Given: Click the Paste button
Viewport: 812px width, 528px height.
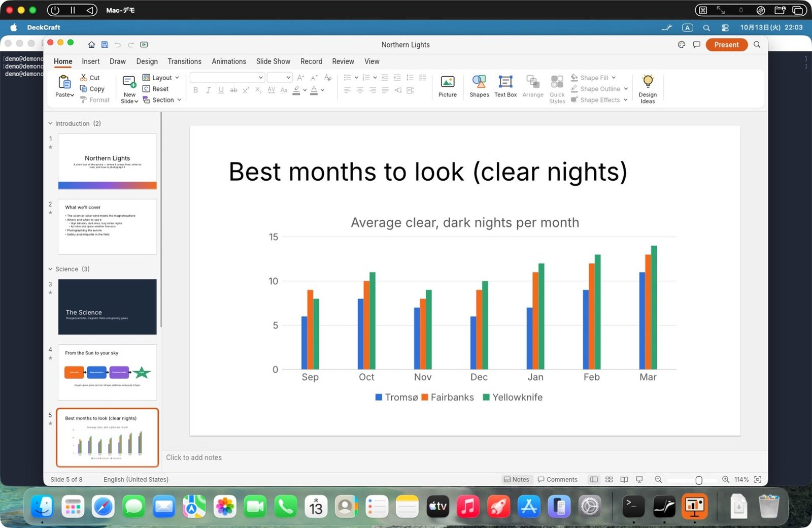Looking at the screenshot, I should [64, 86].
